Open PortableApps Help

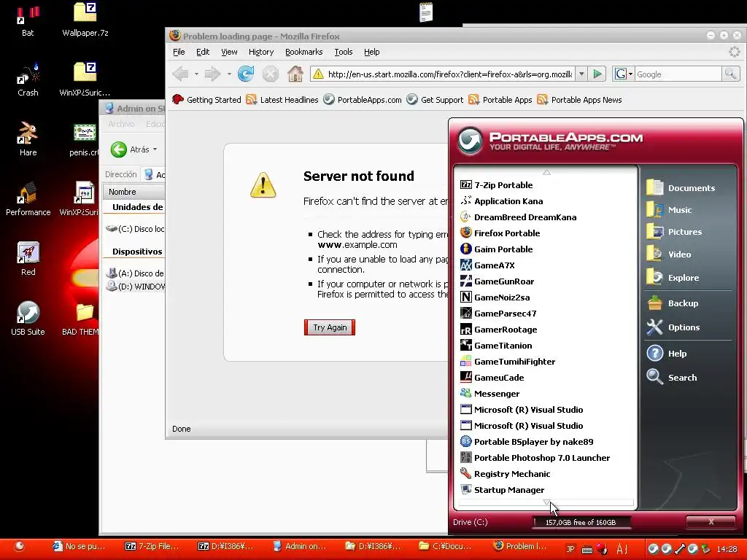[667, 354]
